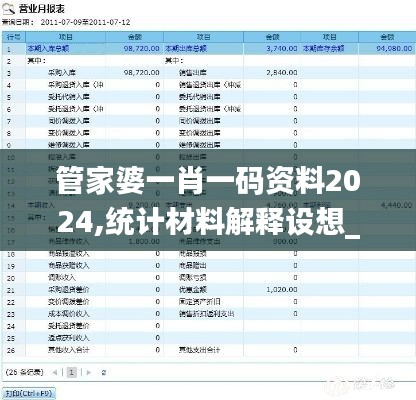Go to previous page arrow in pager
The image size is (416, 400).
[55, 372]
